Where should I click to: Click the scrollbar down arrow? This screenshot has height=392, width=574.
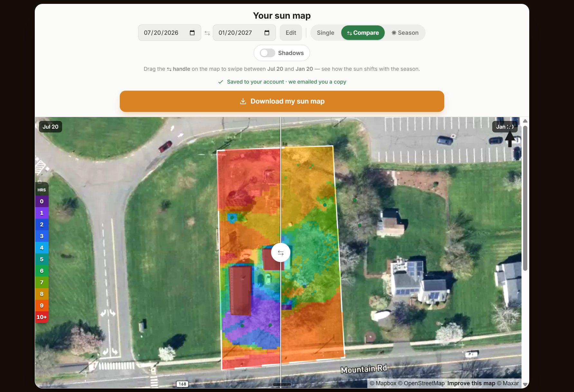pyautogui.click(x=525, y=385)
